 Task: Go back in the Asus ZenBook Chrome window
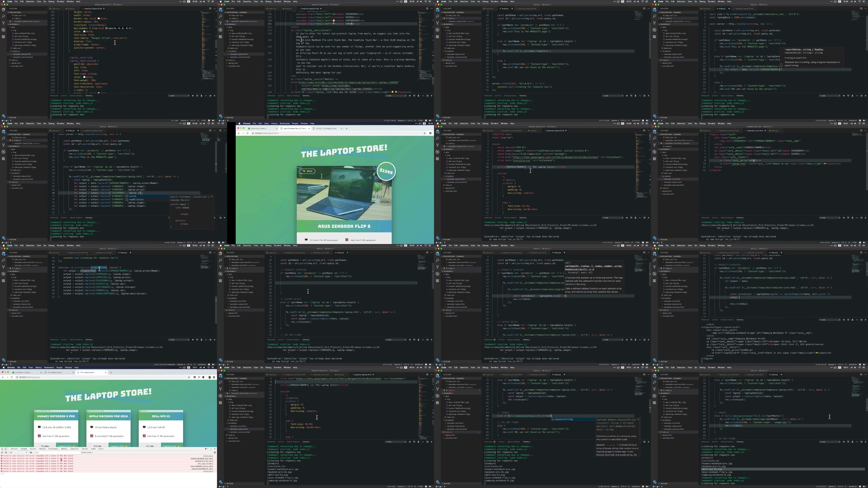(x=239, y=133)
